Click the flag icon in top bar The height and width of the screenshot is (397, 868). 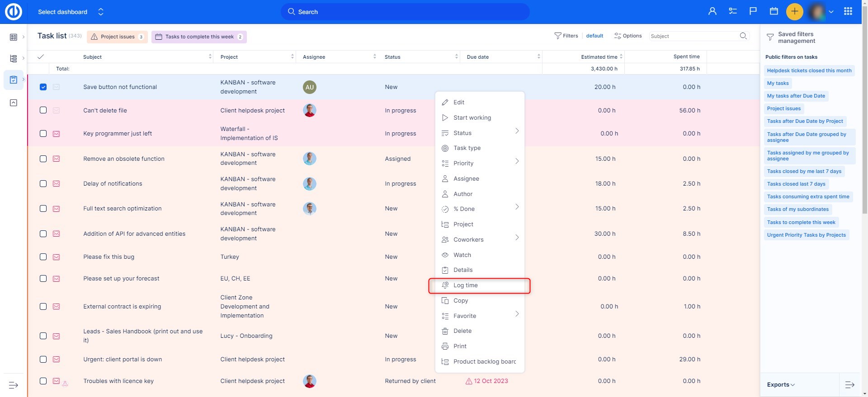point(753,12)
